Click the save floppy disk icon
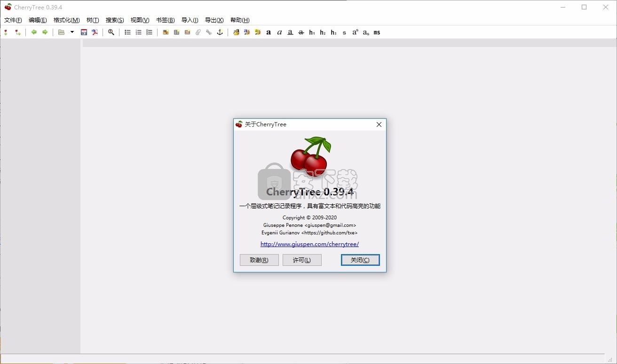Screen dimensions: 617x364 [84, 32]
